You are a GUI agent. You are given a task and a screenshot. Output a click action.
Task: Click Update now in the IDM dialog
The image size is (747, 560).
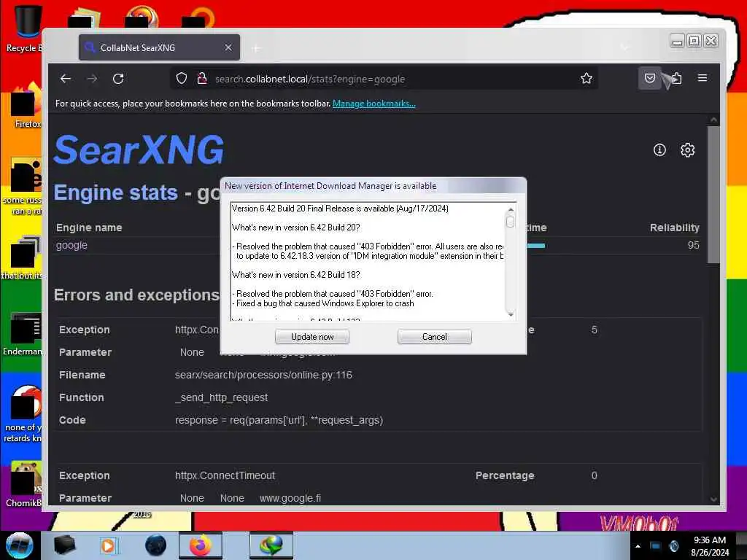click(312, 337)
